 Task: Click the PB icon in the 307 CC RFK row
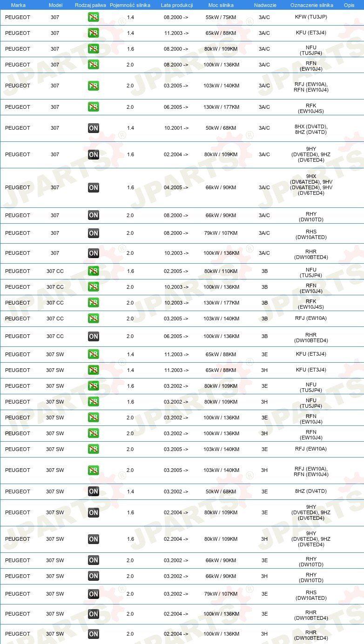[x=94, y=303]
